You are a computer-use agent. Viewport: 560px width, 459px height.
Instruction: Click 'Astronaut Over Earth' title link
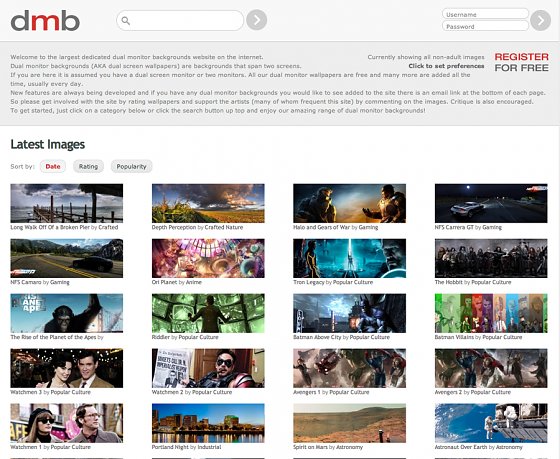[461, 447]
